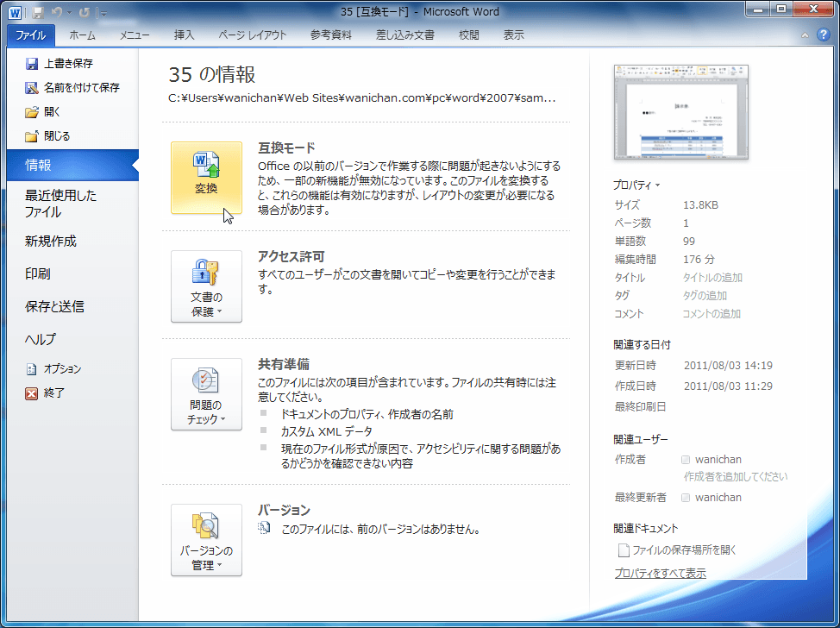Click the プロパティをすべて表示 link
This screenshot has width=840, height=628.
click(x=661, y=572)
